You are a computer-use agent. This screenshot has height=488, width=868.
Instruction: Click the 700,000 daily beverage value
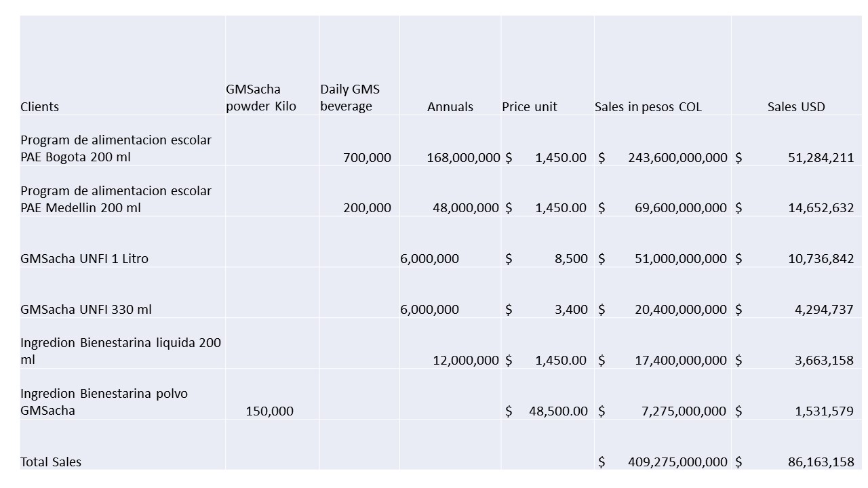(x=367, y=157)
